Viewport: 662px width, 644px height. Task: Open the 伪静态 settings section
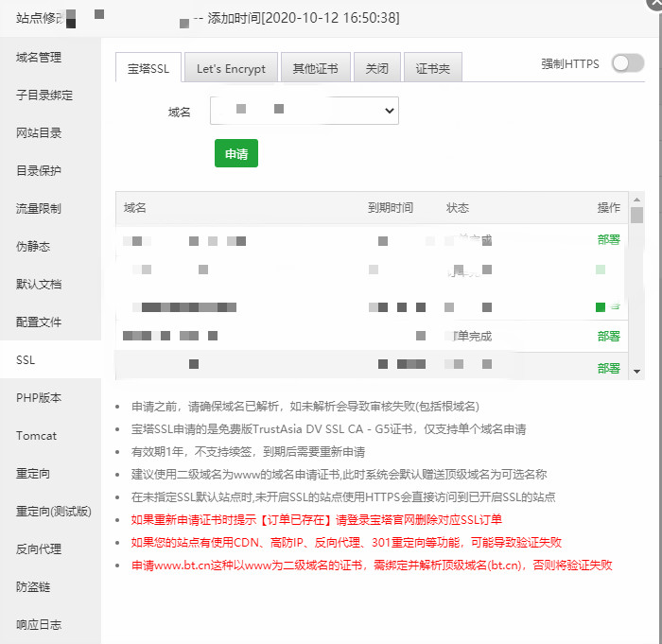(x=33, y=246)
